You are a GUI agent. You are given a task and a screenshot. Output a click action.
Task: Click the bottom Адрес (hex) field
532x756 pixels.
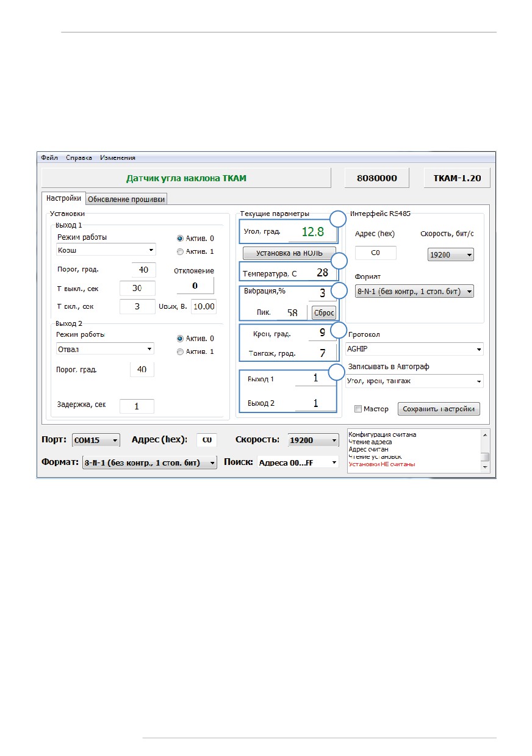tap(207, 439)
